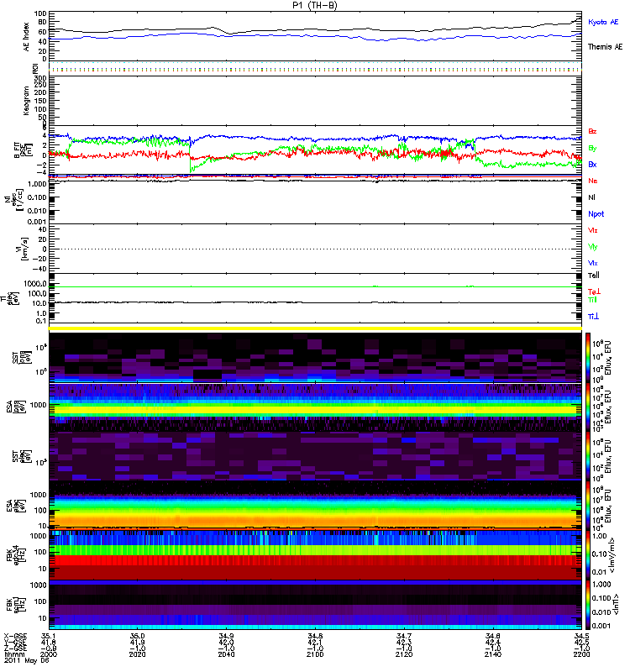This screenshot has width=630, height=672.
Task: Select the blue Ti perpendicular legend label
Action: click(593, 317)
